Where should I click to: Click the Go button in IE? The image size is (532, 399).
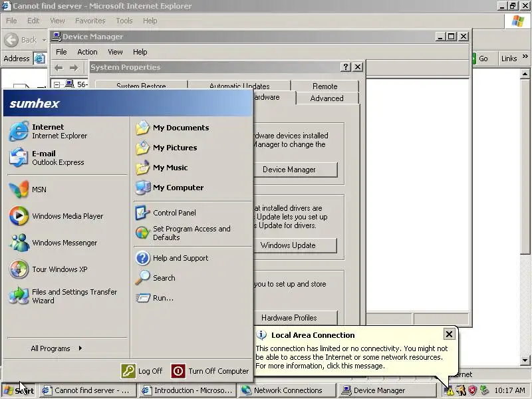click(481, 59)
